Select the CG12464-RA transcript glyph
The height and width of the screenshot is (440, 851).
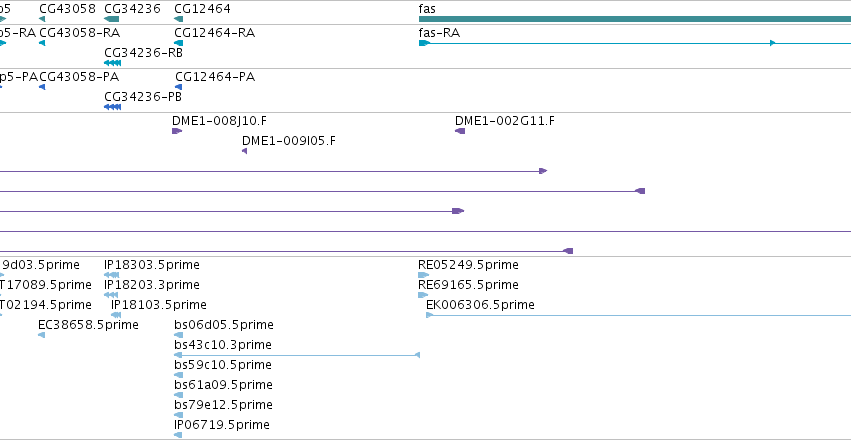pyautogui.click(x=179, y=43)
